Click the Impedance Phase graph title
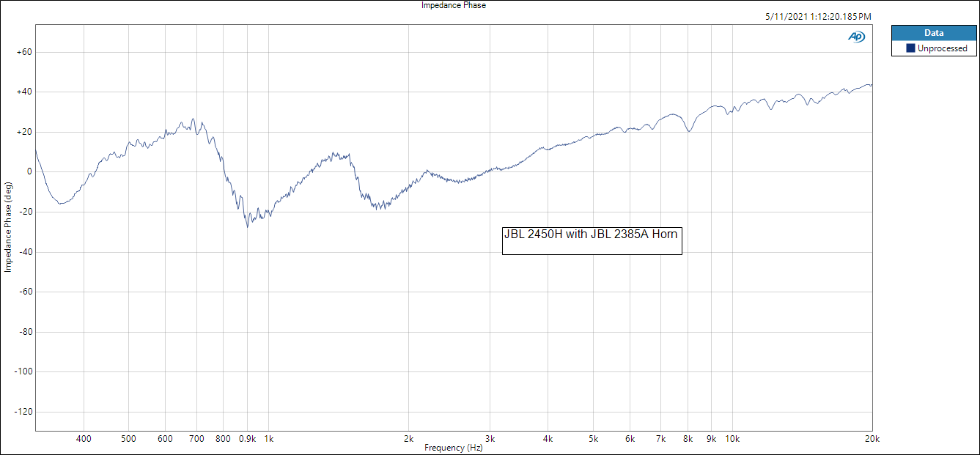This screenshot has width=980, height=455. coord(454,5)
